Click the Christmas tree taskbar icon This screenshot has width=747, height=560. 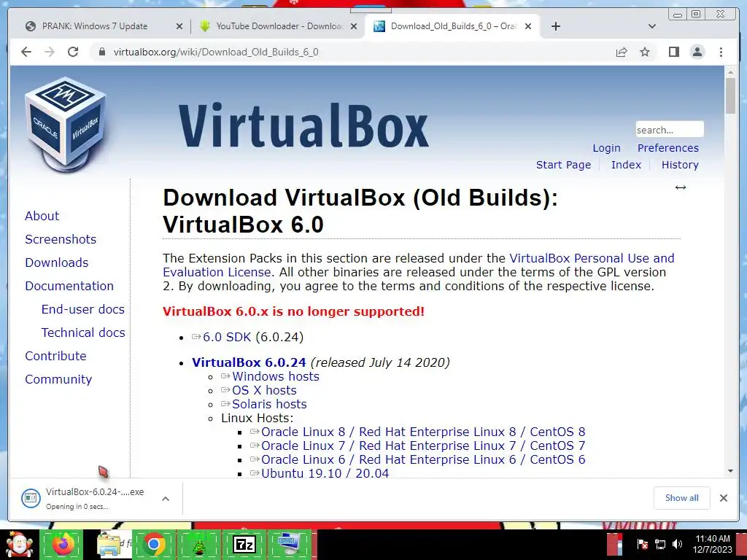(198, 544)
